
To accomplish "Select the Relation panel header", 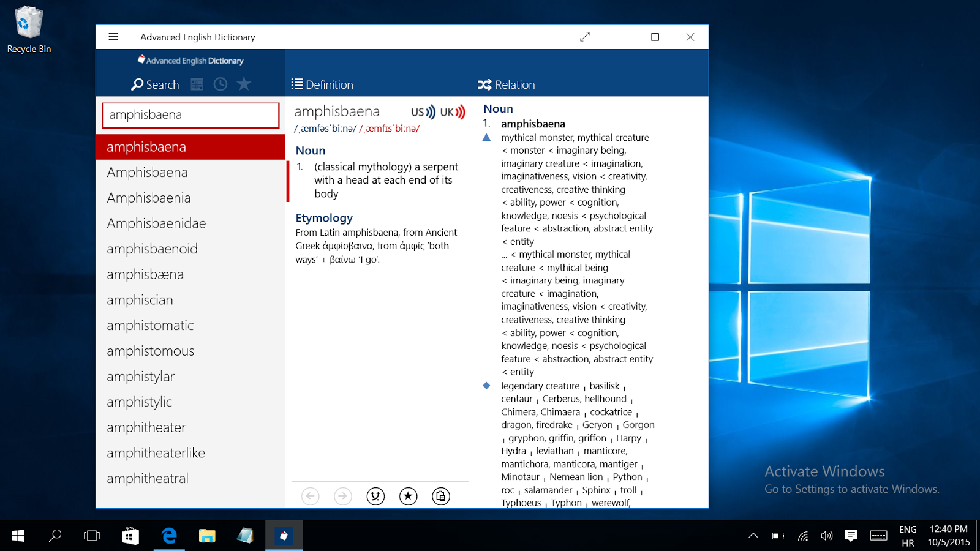I will (x=507, y=84).
